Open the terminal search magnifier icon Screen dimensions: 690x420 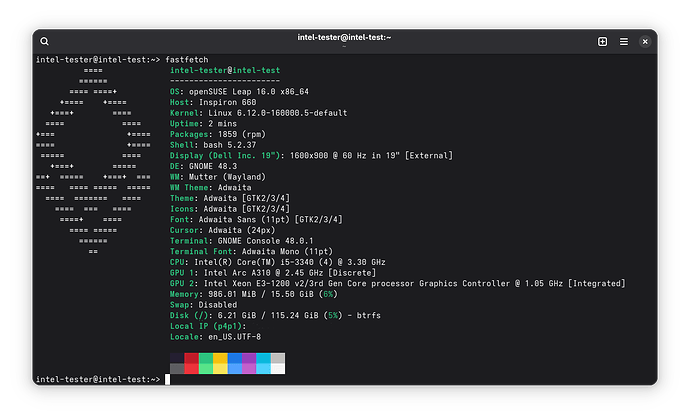tap(45, 41)
